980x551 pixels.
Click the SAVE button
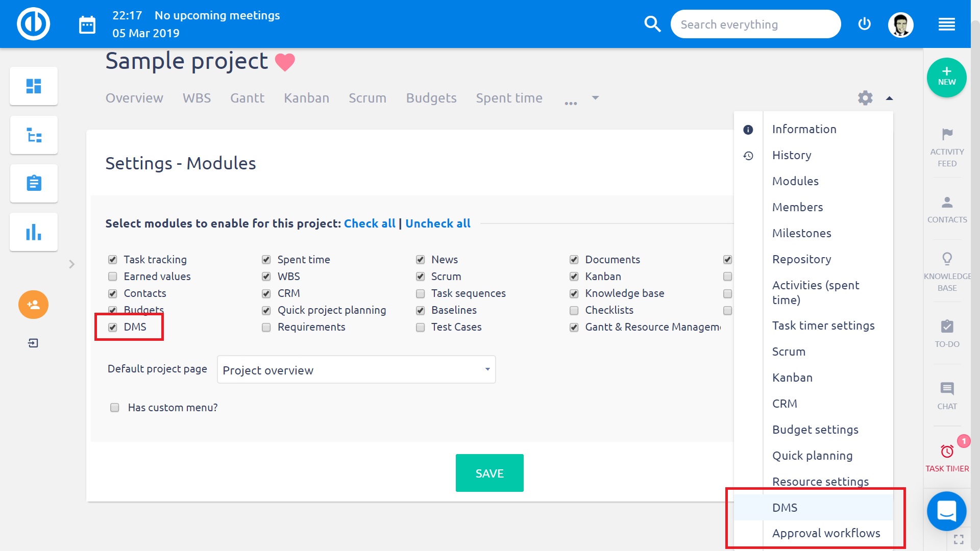(x=489, y=472)
